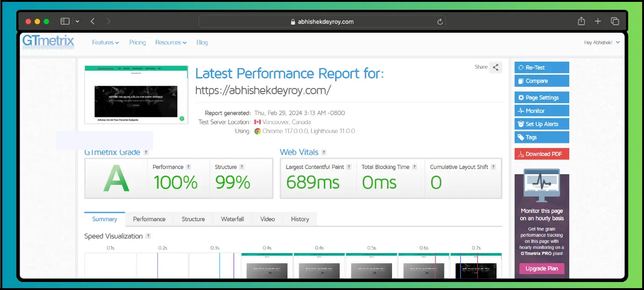Open the Pricing page
This screenshot has height=290, width=644.
click(137, 42)
